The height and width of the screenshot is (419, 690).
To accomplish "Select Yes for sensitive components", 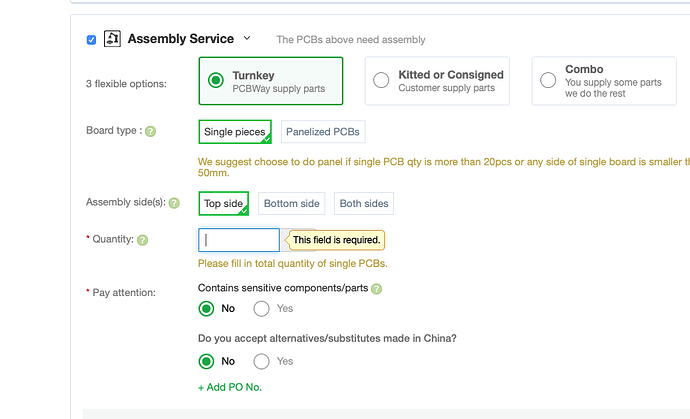I will [261, 309].
